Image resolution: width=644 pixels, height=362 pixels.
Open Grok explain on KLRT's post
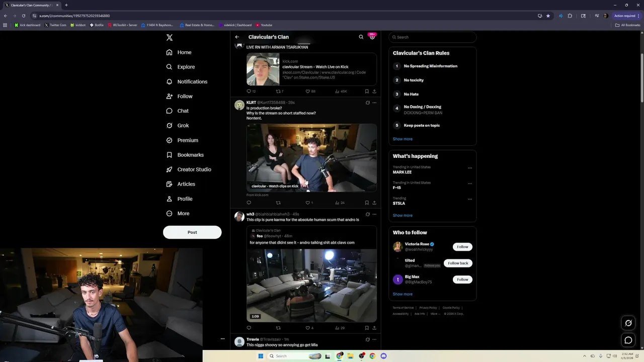(x=368, y=103)
